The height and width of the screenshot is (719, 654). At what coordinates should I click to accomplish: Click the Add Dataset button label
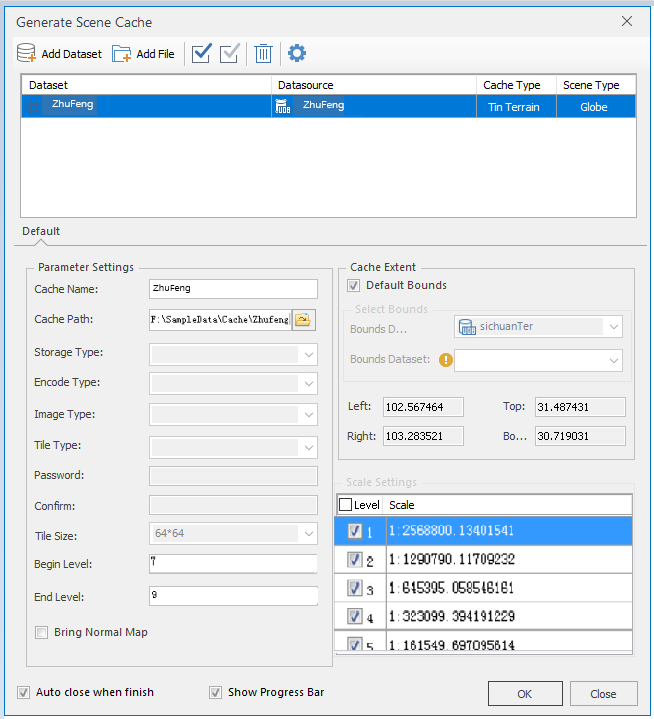pyautogui.click(x=72, y=54)
